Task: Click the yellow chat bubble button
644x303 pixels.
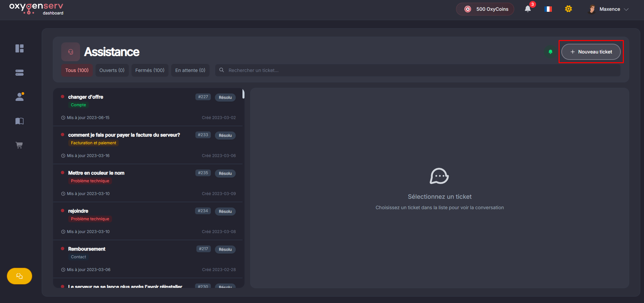Action: [x=20, y=276]
